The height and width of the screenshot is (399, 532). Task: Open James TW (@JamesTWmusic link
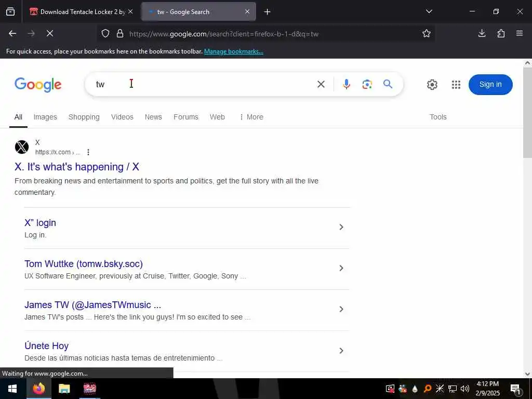click(x=92, y=305)
